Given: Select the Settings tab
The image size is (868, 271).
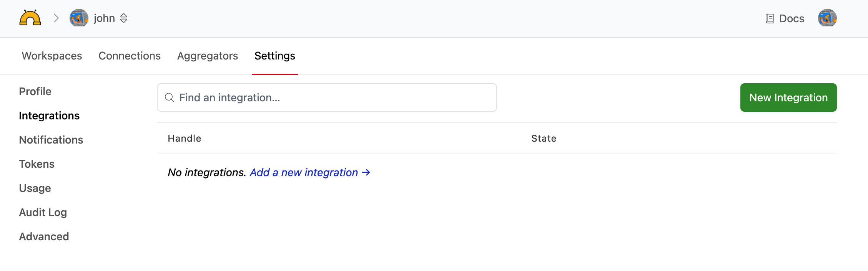Looking at the screenshot, I should pyautogui.click(x=275, y=56).
